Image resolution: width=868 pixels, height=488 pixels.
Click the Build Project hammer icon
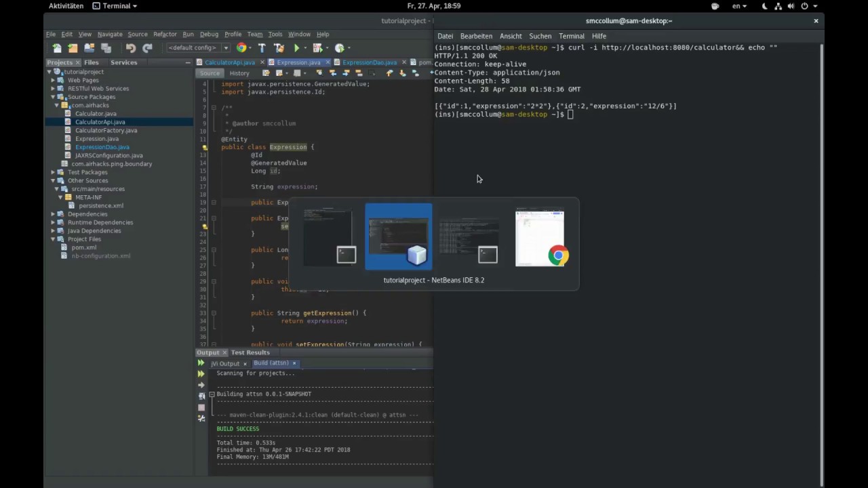[262, 48]
